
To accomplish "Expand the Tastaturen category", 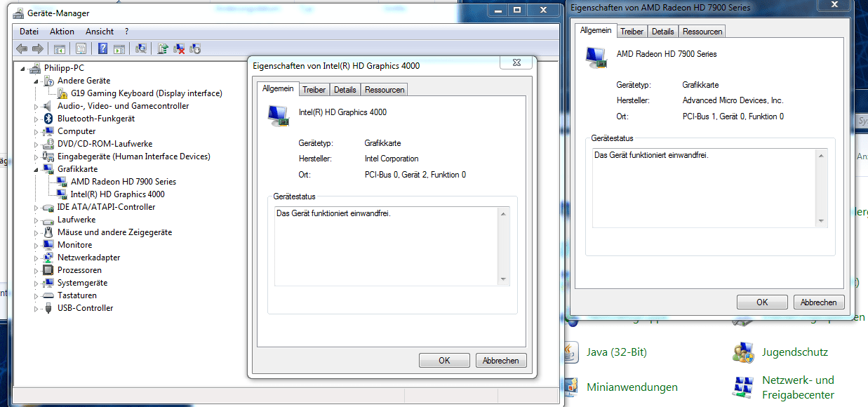I will tap(36, 296).
